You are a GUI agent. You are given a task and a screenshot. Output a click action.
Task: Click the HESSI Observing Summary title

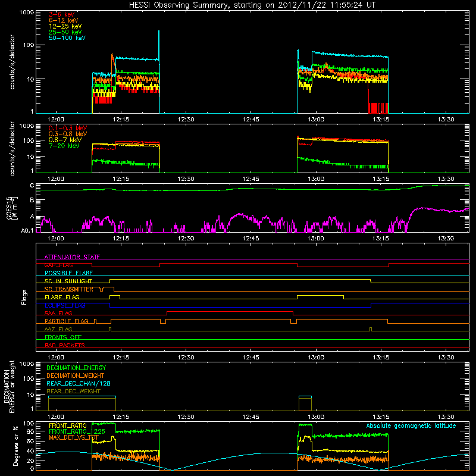click(252, 5)
